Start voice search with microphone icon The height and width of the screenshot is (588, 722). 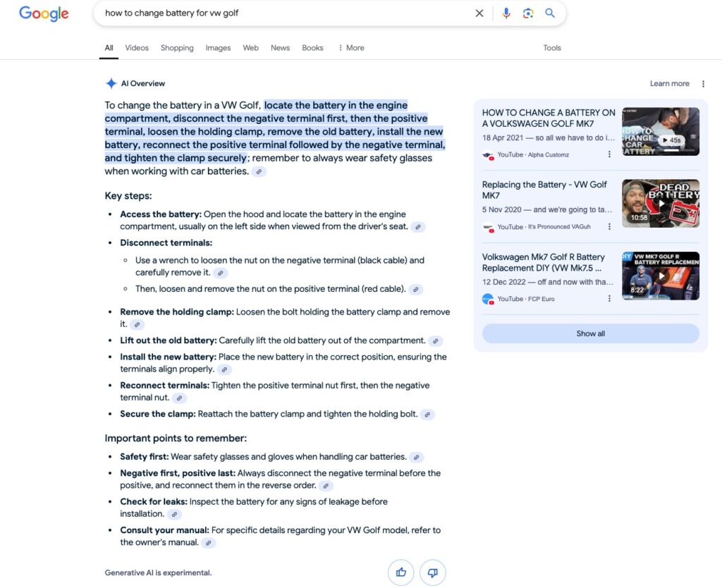click(506, 13)
